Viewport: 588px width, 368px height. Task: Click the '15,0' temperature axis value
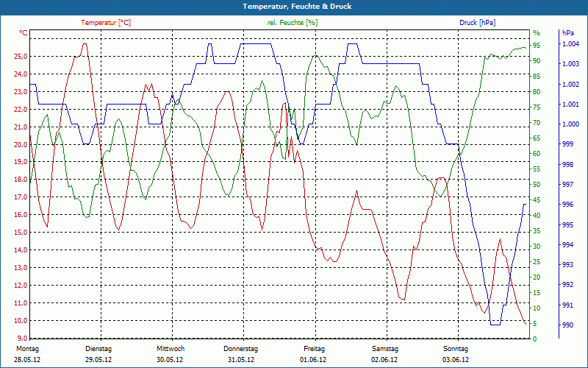pyautogui.click(x=21, y=233)
